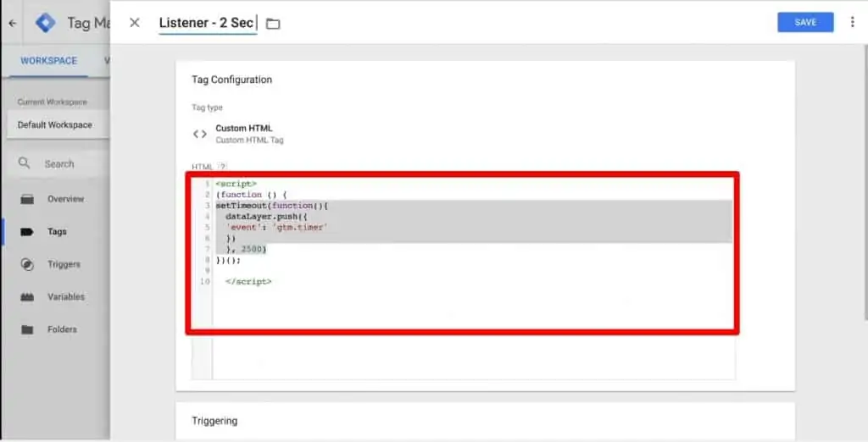The image size is (868, 442).
Task: Click the (function () { code line
Action: coord(251,195)
